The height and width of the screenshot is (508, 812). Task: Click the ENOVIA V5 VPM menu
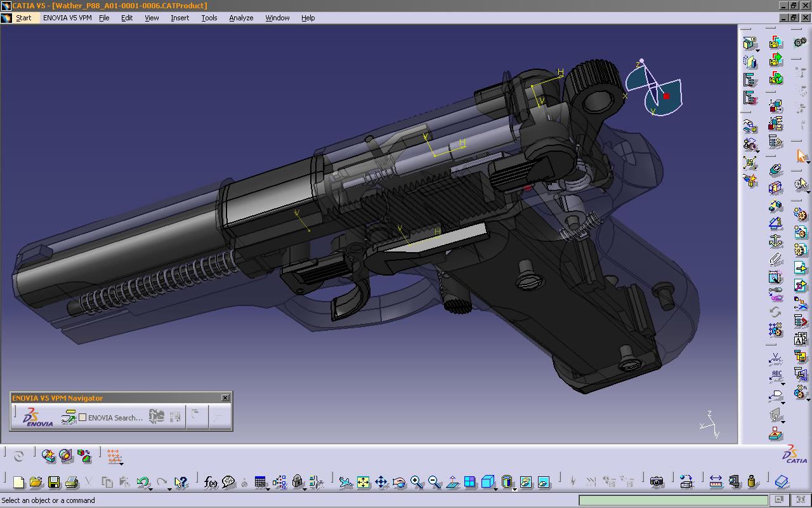point(67,18)
